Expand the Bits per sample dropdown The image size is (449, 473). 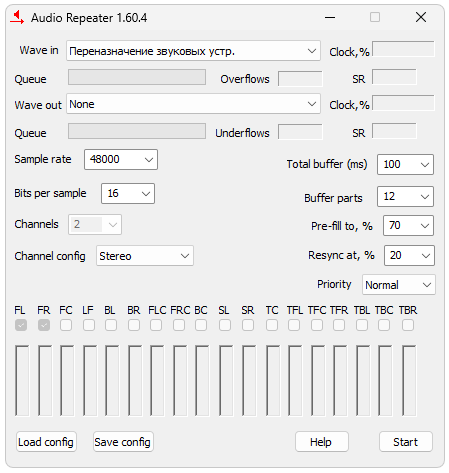pyautogui.click(x=128, y=193)
